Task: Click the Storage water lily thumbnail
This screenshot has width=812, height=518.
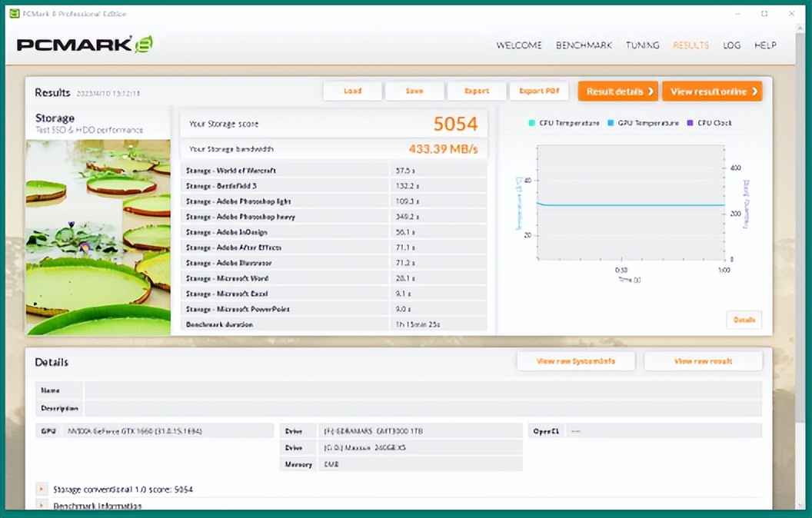Action: tap(98, 237)
